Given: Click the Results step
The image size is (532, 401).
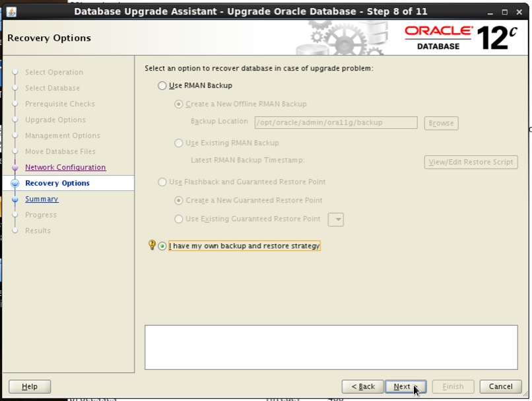Looking at the screenshot, I should [x=38, y=231].
